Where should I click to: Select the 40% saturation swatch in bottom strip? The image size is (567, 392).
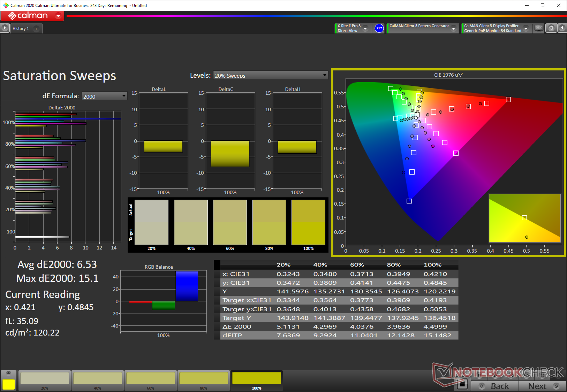click(98, 381)
